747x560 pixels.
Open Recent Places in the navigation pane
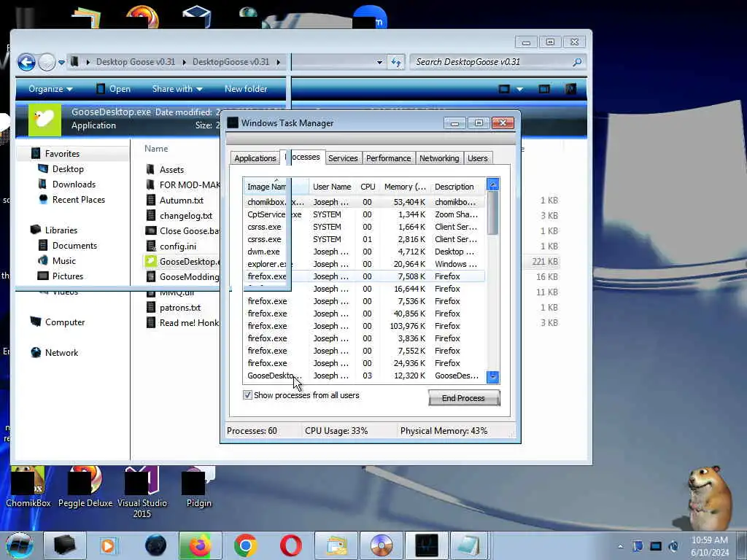click(79, 200)
